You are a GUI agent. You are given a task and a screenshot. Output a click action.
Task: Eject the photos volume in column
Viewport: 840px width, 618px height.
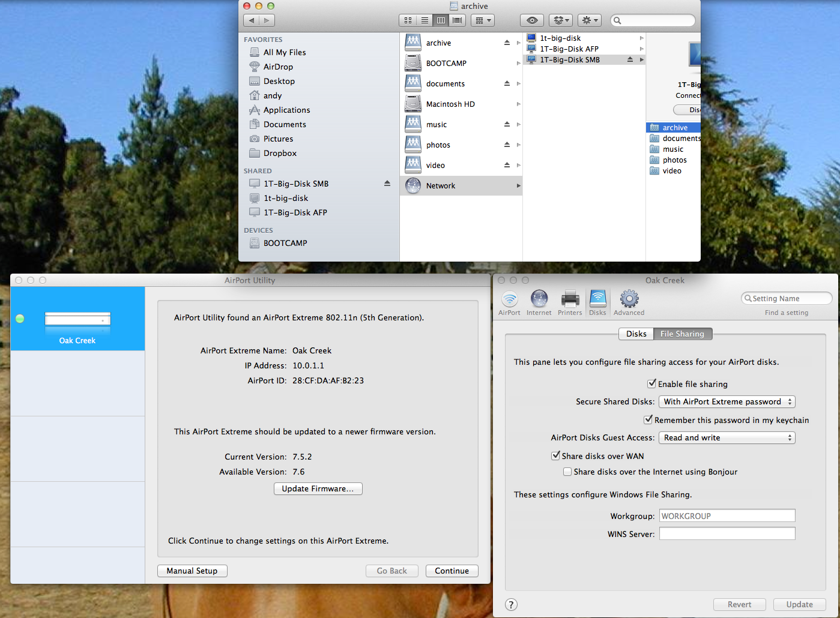click(x=507, y=145)
